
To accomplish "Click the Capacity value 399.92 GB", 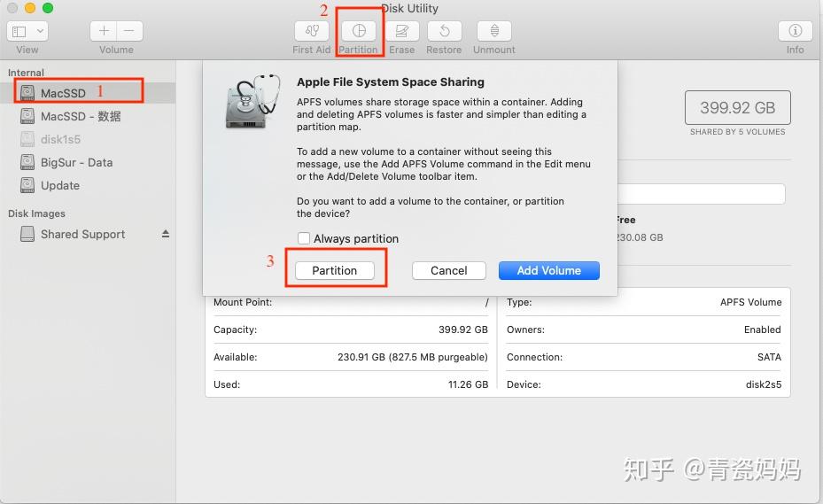I will pos(463,330).
